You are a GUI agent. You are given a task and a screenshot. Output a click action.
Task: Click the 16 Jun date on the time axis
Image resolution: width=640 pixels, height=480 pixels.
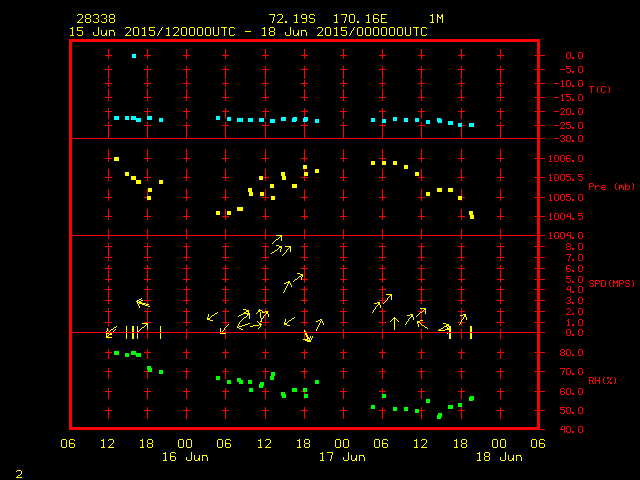click(x=185, y=456)
